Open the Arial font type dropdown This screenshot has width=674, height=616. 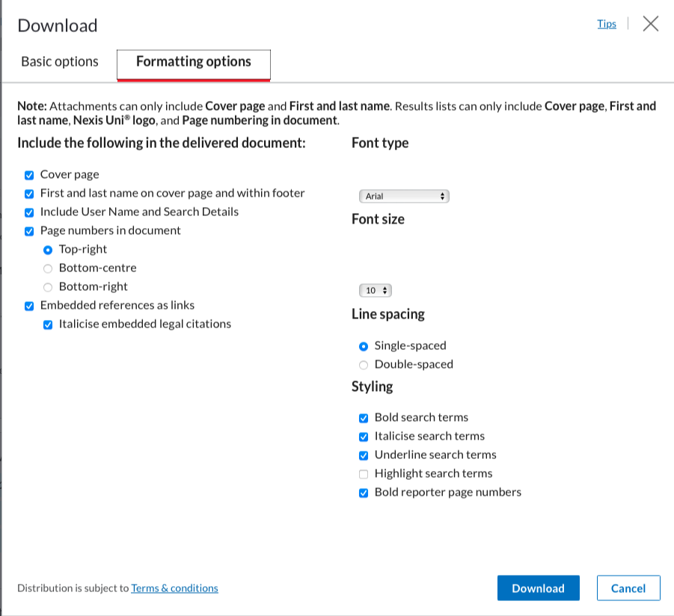pyautogui.click(x=404, y=197)
